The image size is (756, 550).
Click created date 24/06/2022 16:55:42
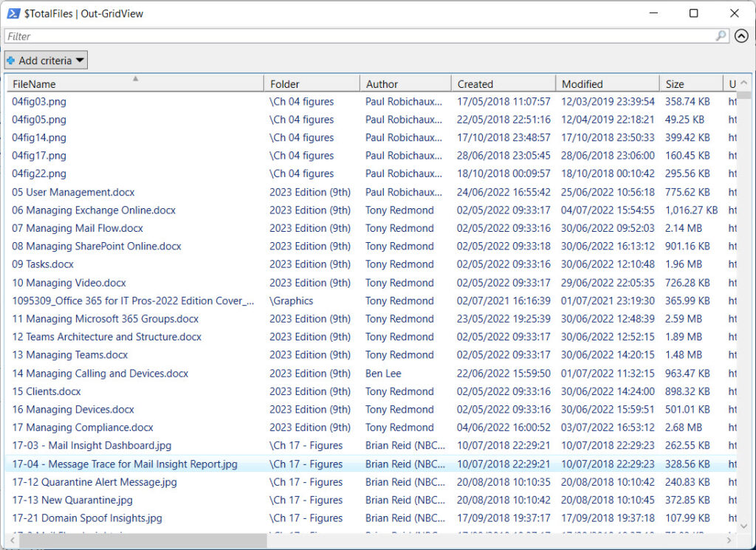[x=504, y=192]
